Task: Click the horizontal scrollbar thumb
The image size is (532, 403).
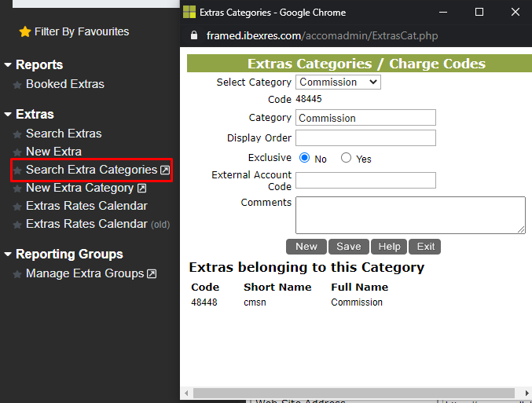Action: pos(354,393)
